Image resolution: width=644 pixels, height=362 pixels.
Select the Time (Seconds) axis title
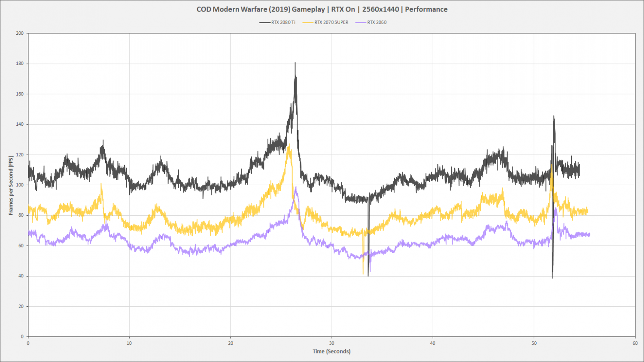(331, 351)
